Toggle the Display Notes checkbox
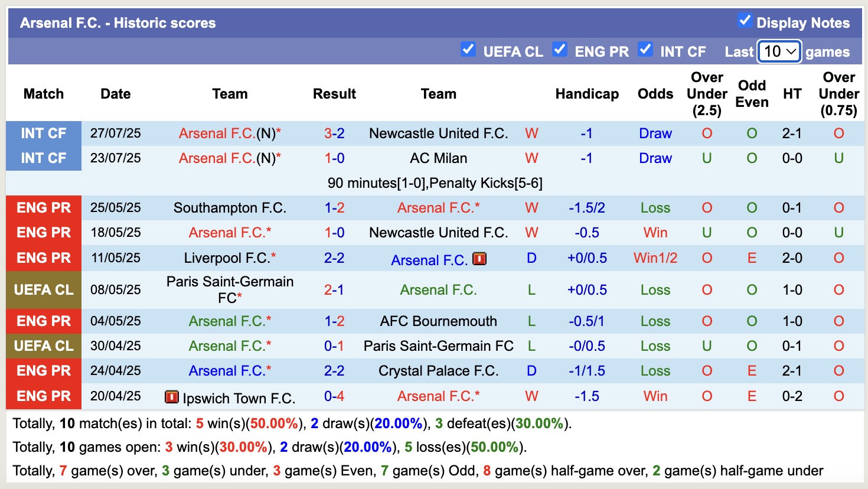Image resolution: width=868 pixels, height=489 pixels. (745, 21)
